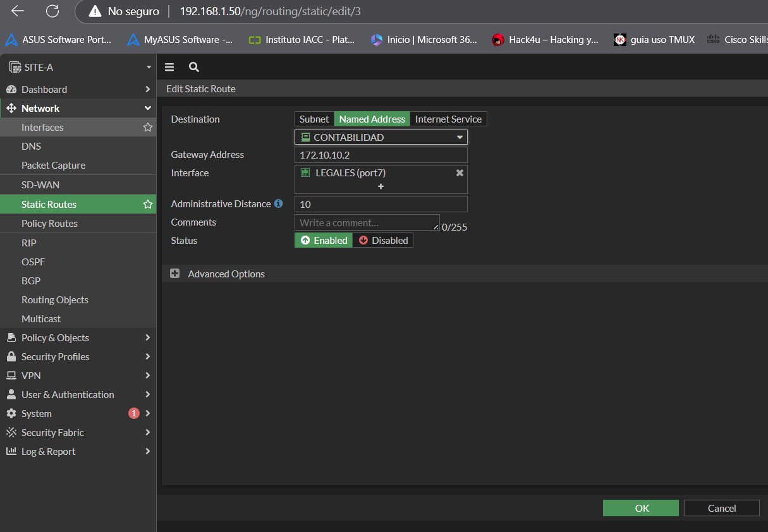The image size is (768, 532).
Task: Click OK to save the route
Action: 640,508
